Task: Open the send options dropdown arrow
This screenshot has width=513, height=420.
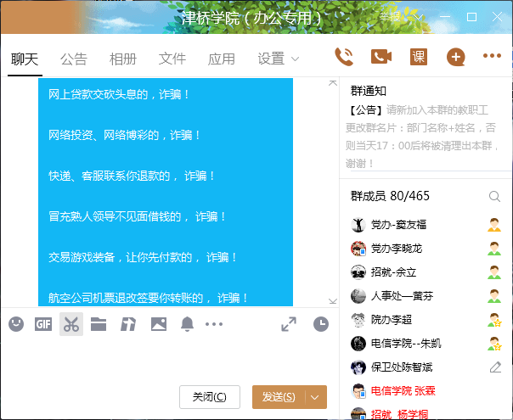Action: [x=315, y=397]
